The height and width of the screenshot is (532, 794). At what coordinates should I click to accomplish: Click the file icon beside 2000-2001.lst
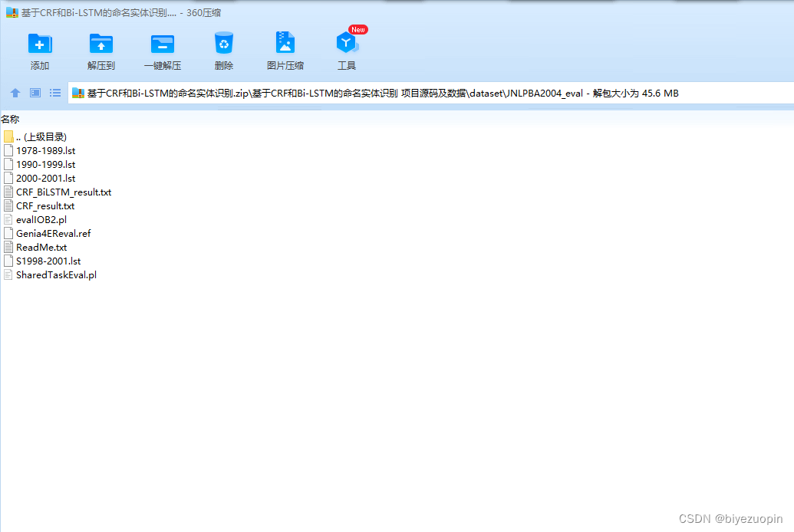8,178
